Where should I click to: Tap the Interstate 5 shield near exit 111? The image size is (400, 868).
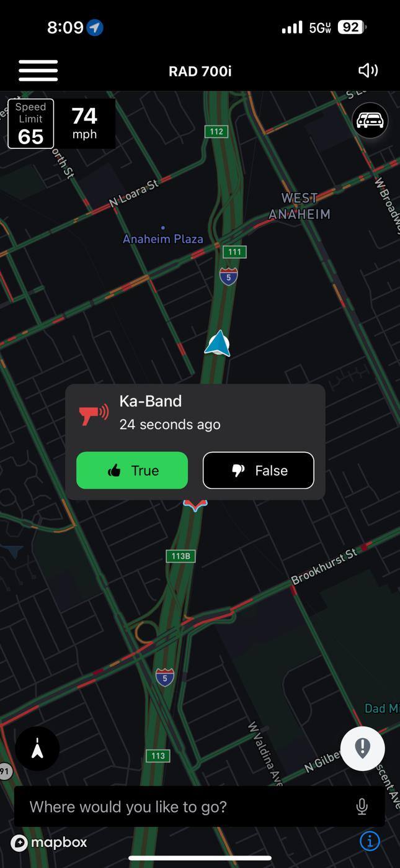(x=228, y=276)
